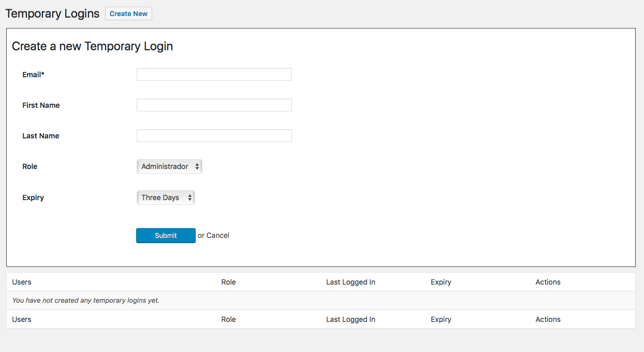Click the Last Name form label
This screenshot has width=644, height=352.
coord(40,136)
